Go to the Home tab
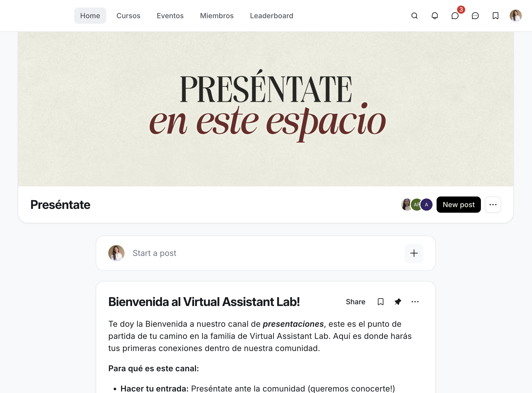 point(90,16)
